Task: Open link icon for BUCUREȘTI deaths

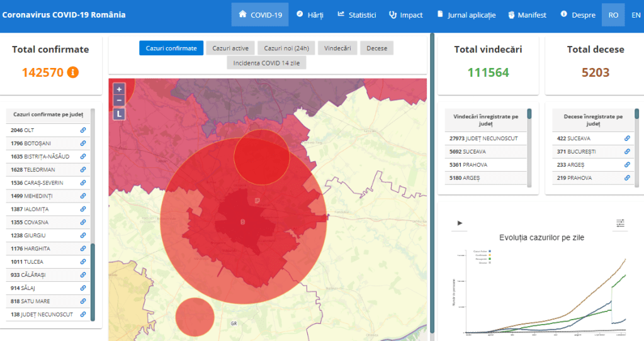Action: pos(627,152)
